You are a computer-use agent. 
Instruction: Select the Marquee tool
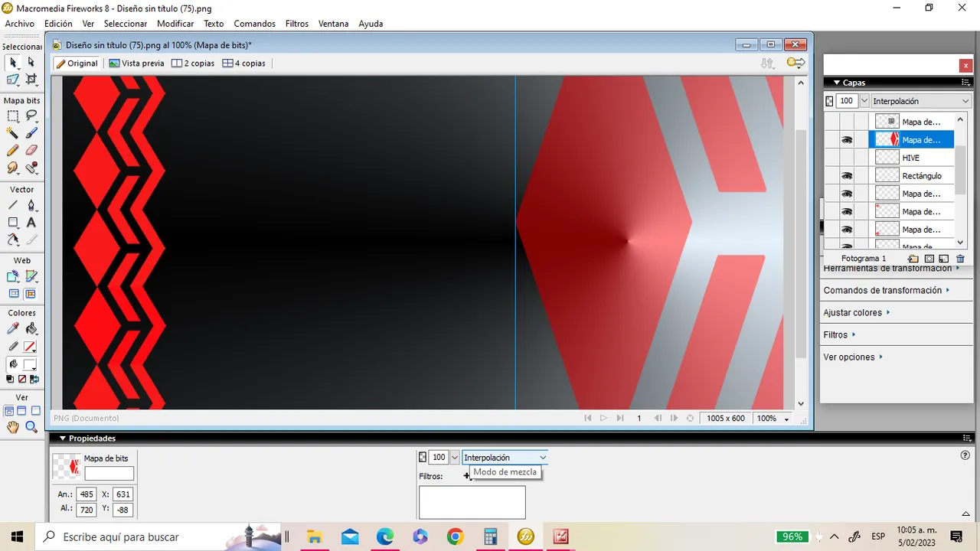[13, 116]
